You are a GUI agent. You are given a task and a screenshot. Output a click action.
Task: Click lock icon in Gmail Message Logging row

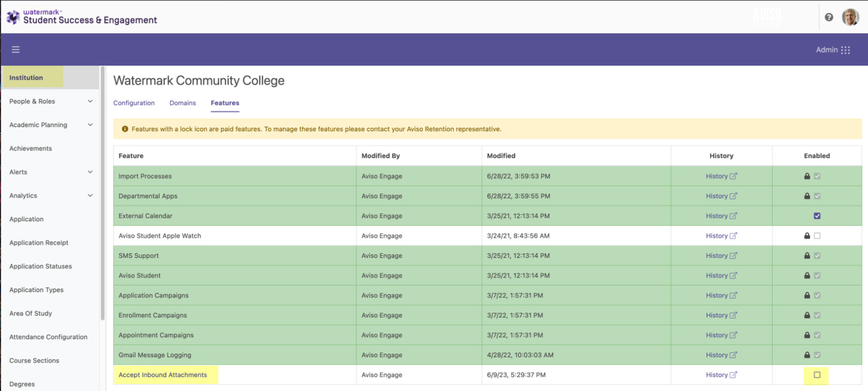point(807,355)
